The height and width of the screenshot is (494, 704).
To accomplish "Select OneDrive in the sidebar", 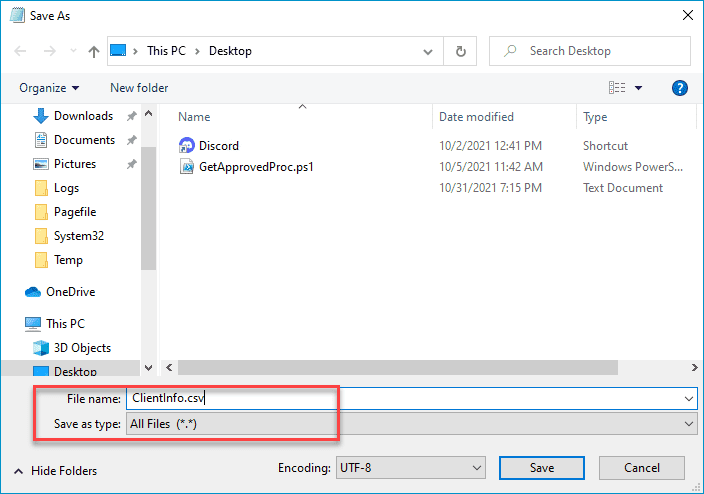I will [70, 292].
